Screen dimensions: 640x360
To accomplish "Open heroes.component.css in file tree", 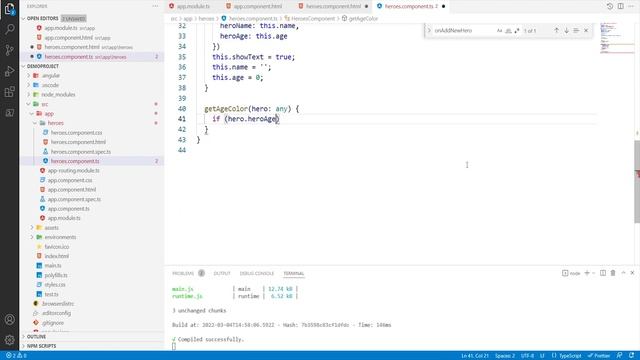I will (76, 133).
